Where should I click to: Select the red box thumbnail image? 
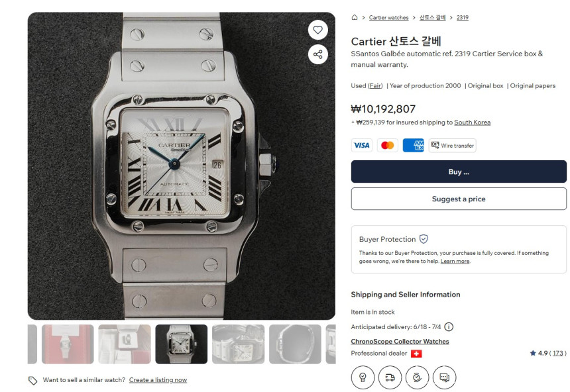point(68,344)
